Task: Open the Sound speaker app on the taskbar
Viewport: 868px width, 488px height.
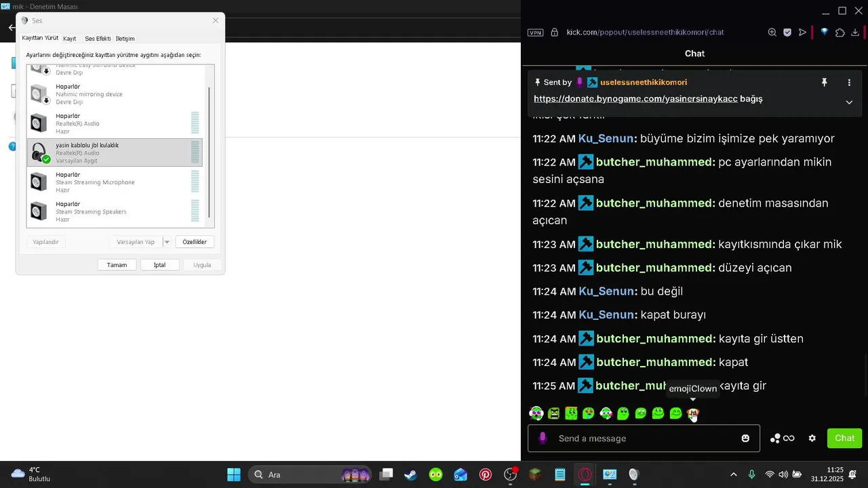Action: [x=634, y=474]
